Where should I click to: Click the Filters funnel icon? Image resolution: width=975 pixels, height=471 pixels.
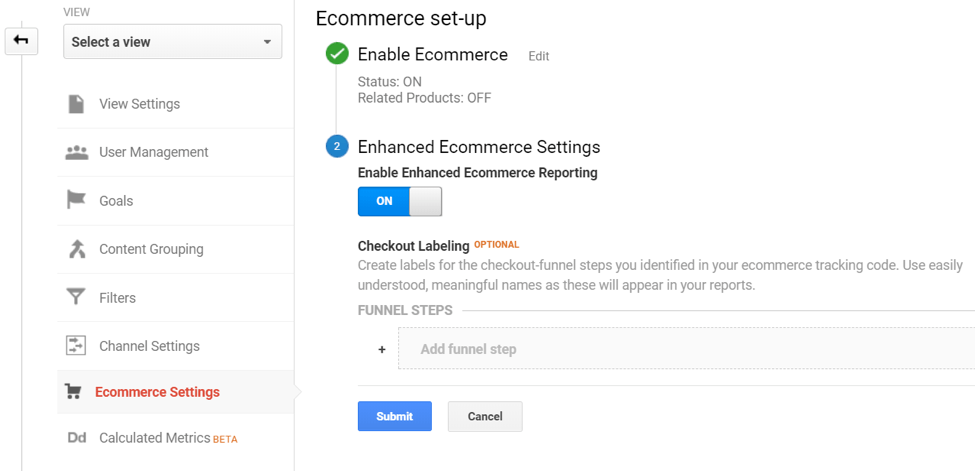point(76,298)
